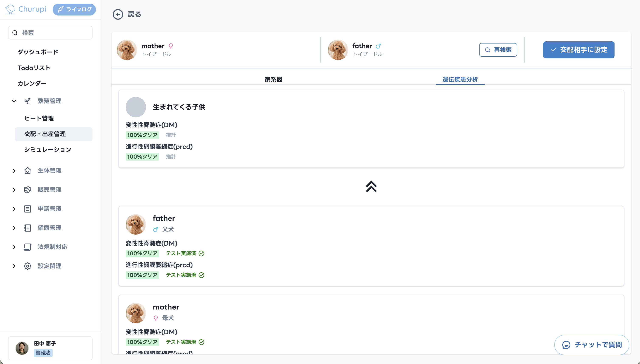This screenshot has height=364, width=640.
Task: Select 交配・出産管理 menu item
Action: pos(53,134)
